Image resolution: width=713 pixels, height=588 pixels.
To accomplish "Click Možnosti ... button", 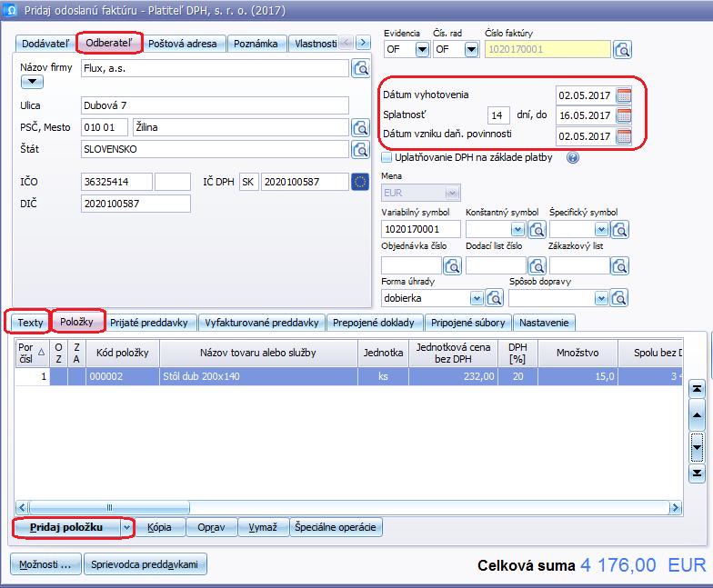I will [45, 564].
